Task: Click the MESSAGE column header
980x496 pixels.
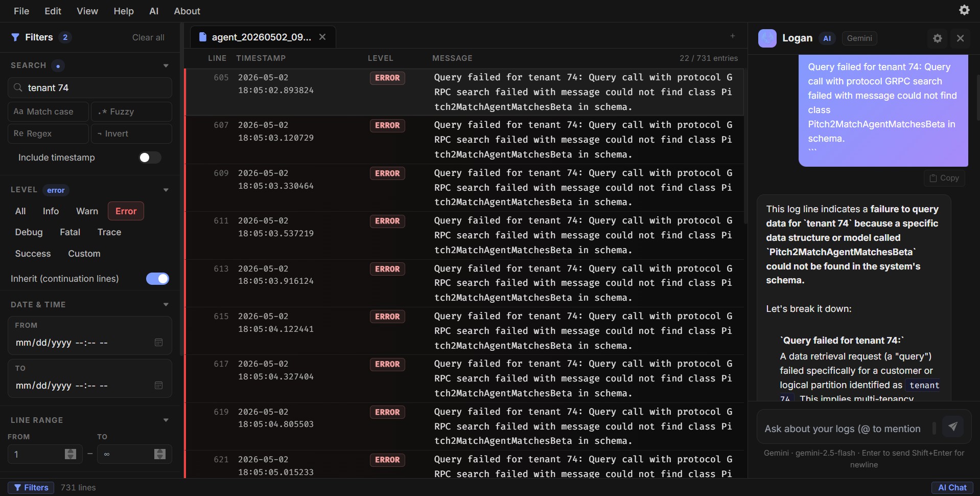Action: tap(452, 58)
